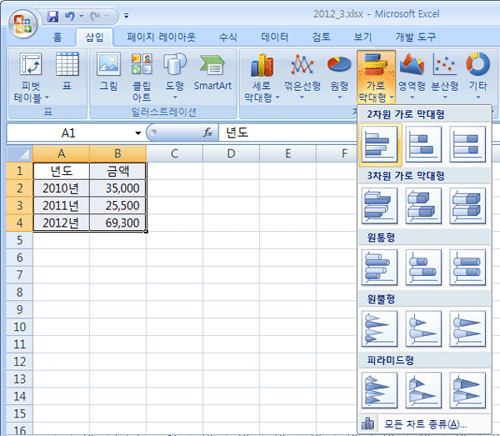Click the formula bar input field
This screenshot has height=436, width=500.
pos(288,133)
